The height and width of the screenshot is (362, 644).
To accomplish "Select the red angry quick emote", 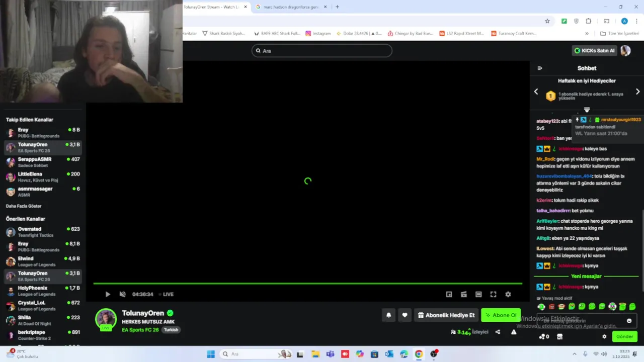I will tap(551, 307).
